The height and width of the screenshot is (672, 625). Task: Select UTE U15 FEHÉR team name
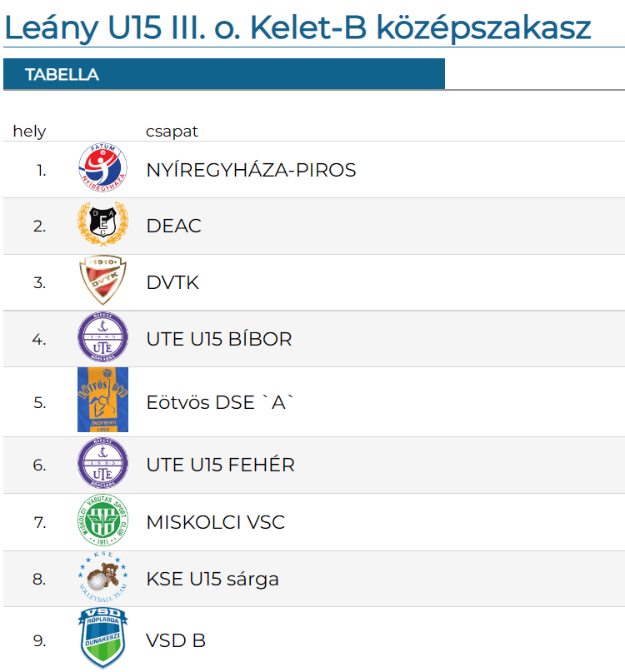coord(221,465)
